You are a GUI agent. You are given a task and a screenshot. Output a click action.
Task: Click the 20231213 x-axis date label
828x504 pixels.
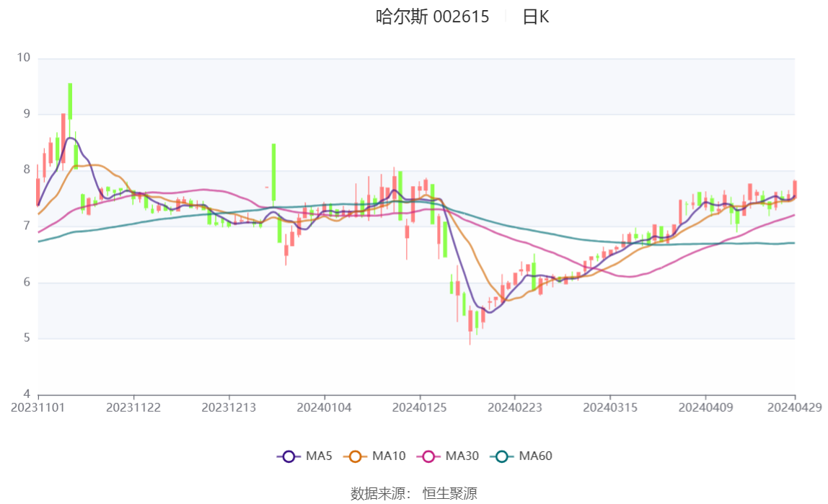pos(229,408)
